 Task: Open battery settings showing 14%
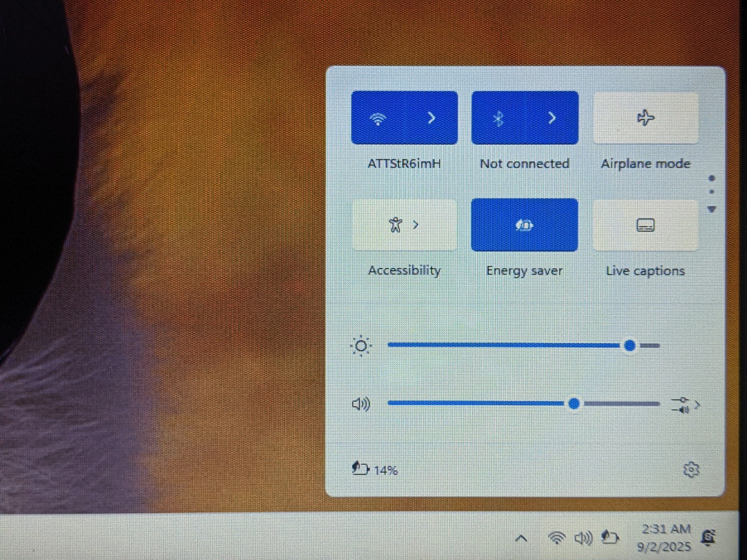374,469
